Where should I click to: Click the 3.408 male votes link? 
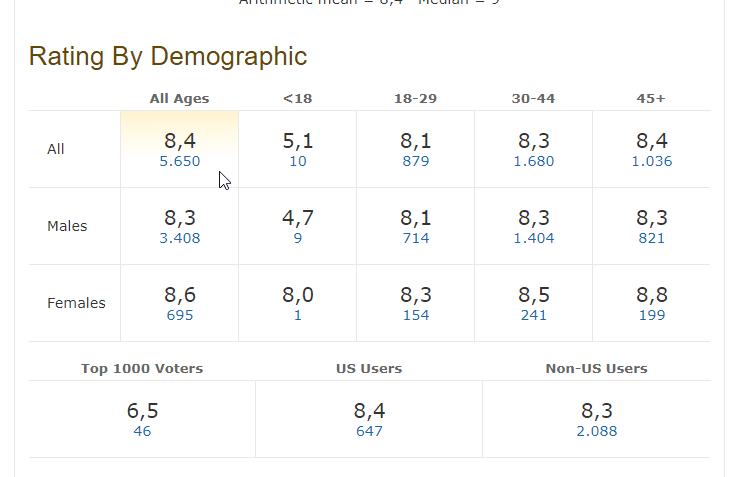coord(180,238)
